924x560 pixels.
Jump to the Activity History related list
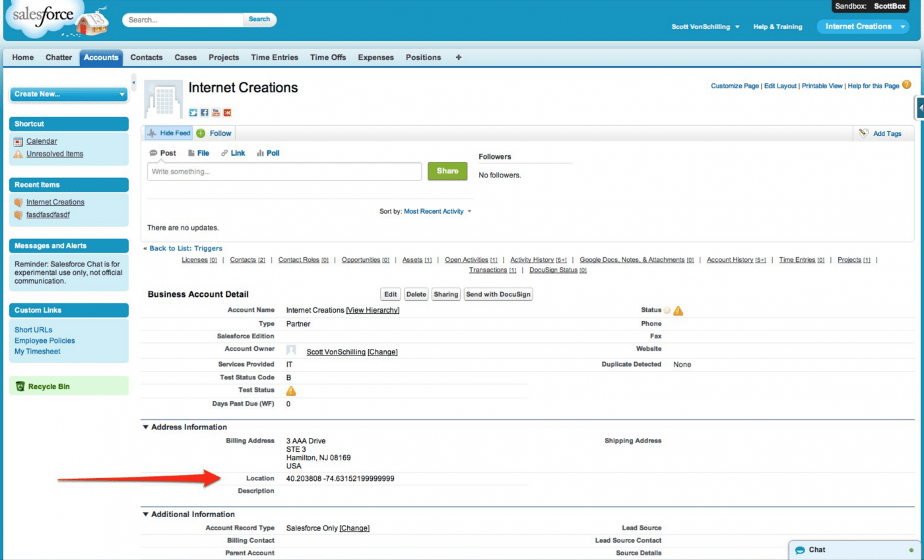point(539,260)
